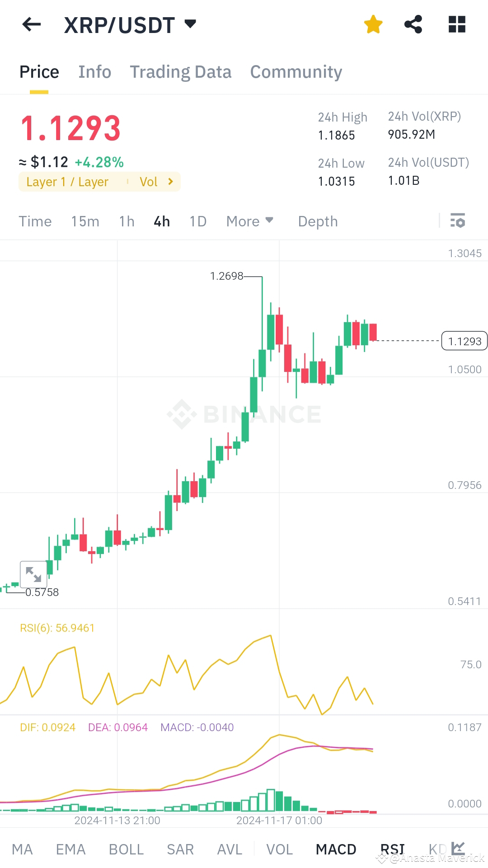The image size is (488, 868).
Task: Enable the SAR overlay indicator
Action: click(x=180, y=849)
